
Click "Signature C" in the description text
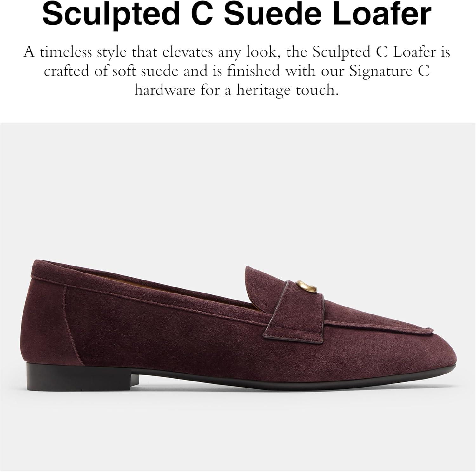tap(390, 71)
